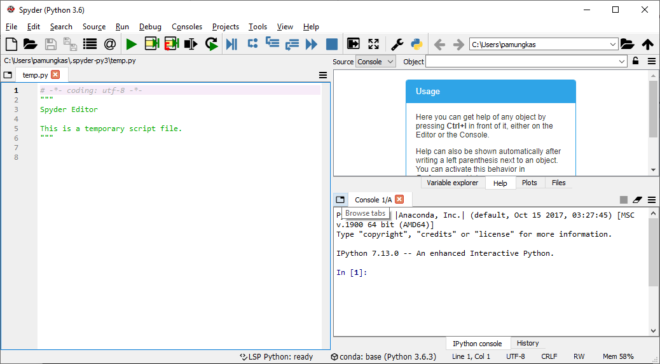Open the Source Console dropdown
The image size is (660, 364).
[x=375, y=61]
